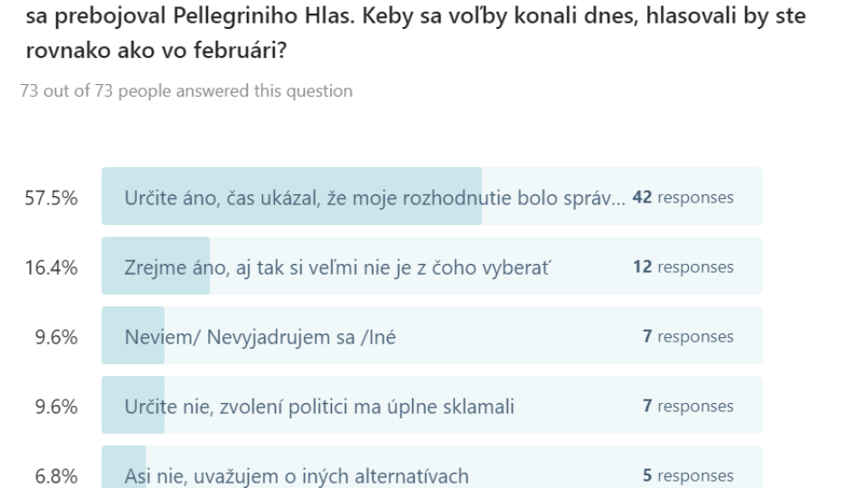Click the 9.6% label beside 'Určite nie'

(56, 407)
